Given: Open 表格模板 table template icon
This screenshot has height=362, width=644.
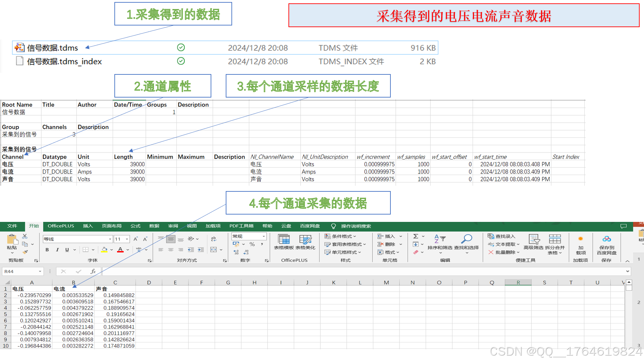Looking at the screenshot, I should (x=284, y=240).
